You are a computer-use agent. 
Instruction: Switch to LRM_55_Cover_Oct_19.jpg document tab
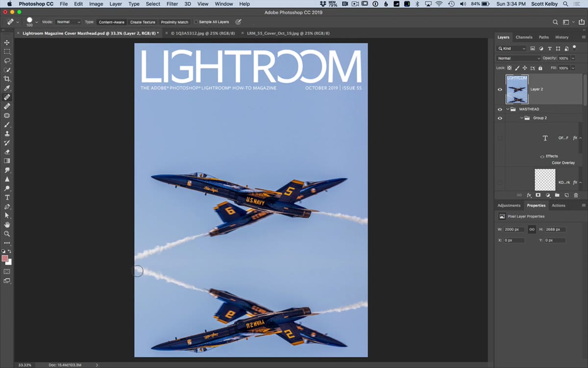(288, 33)
